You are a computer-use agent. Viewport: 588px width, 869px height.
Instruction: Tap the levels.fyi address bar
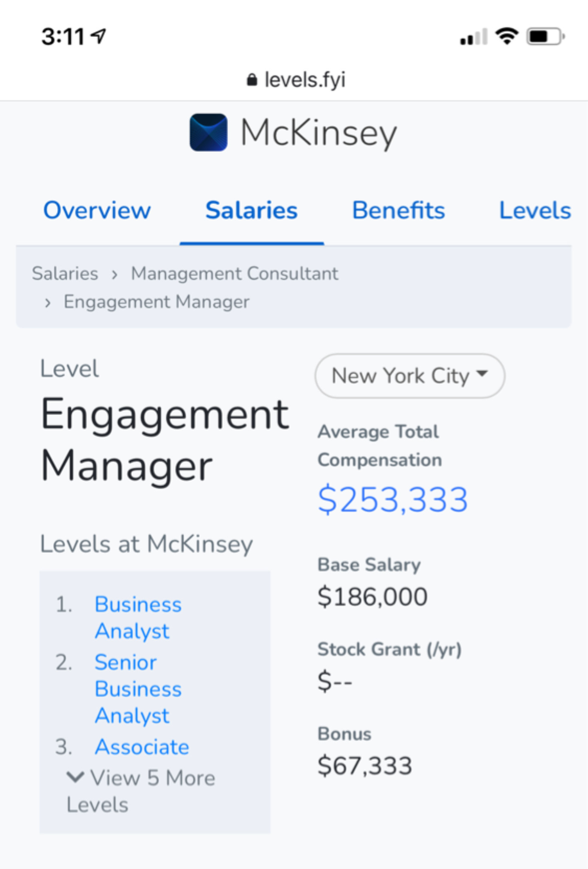[x=296, y=80]
